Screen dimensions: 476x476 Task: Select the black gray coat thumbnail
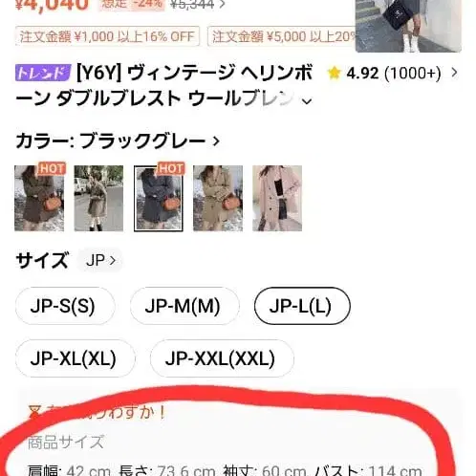click(159, 198)
